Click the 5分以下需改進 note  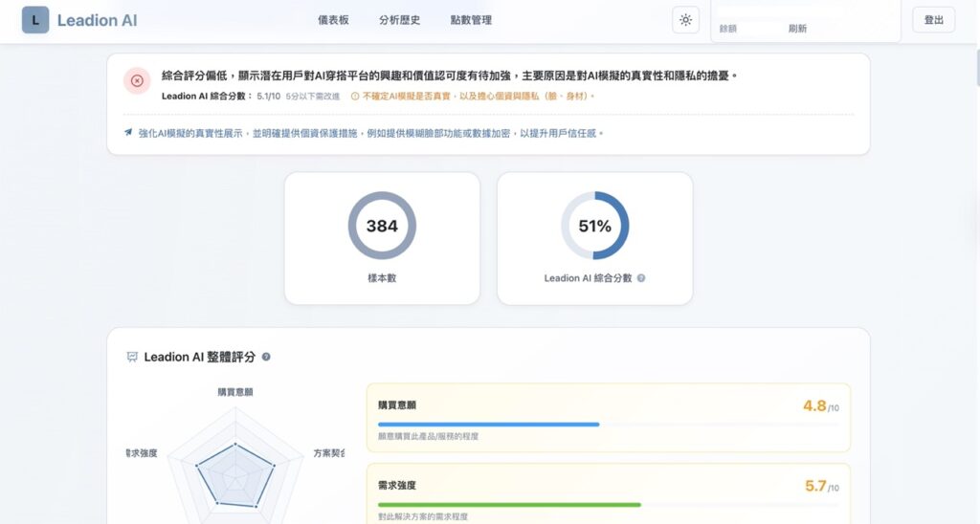pos(313,97)
